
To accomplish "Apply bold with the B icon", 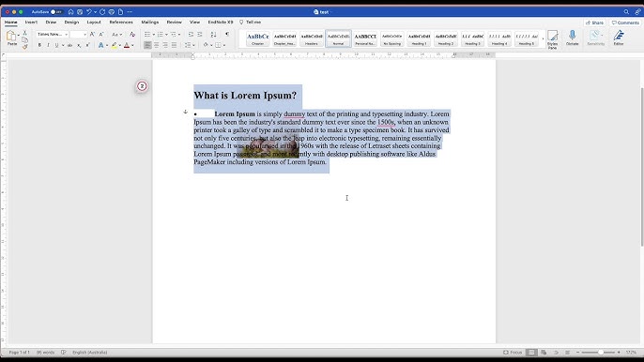I will tap(39, 45).
